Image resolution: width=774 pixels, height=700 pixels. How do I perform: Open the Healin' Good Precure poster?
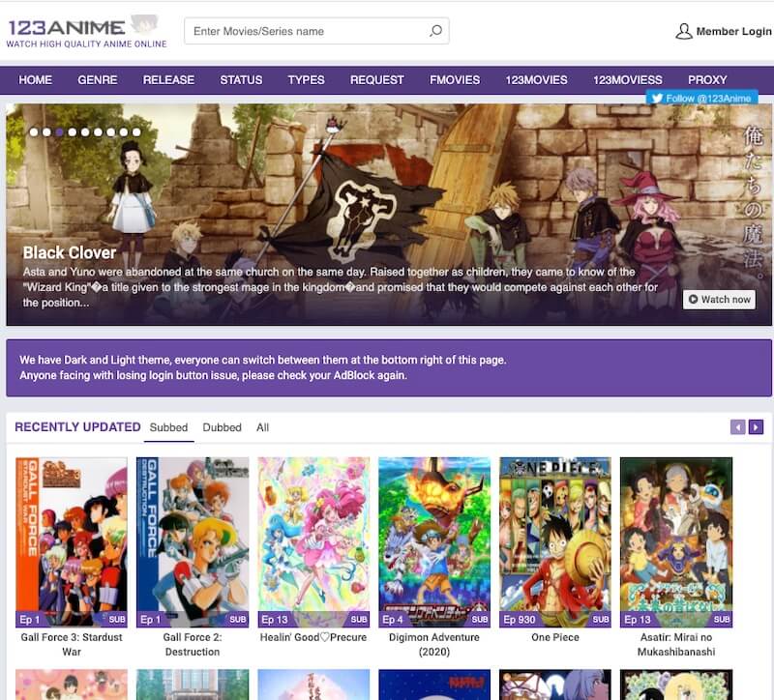click(313, 542)
